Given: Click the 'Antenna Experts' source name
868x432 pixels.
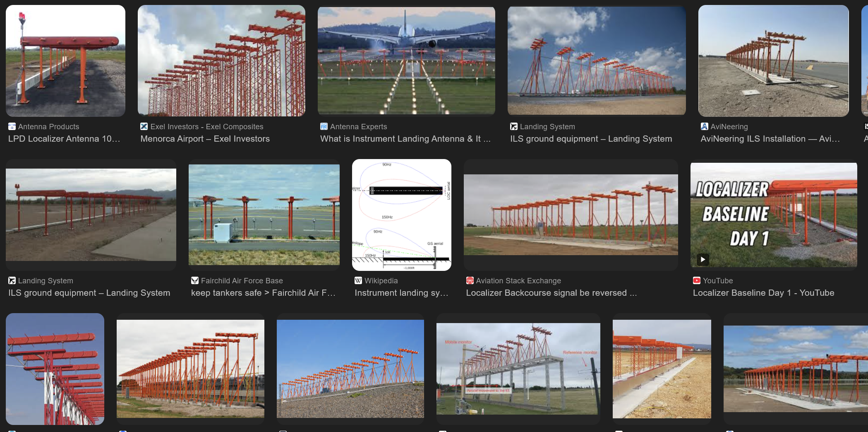Looking at the screenshot, I should 359,126.
